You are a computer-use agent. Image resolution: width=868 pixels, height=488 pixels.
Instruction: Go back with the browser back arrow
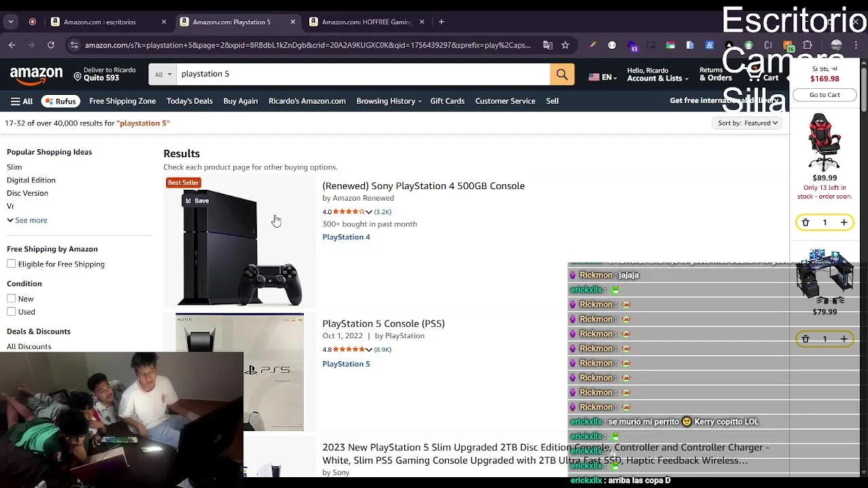coord(12,45)
